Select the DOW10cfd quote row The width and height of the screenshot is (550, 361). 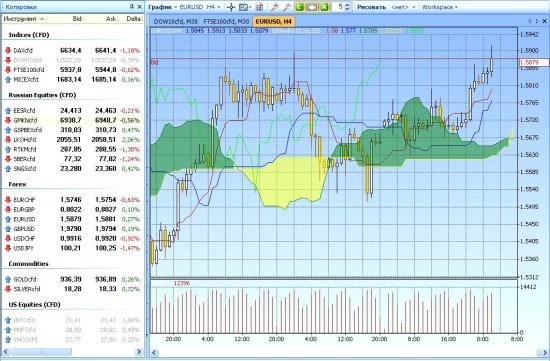pos(72,60)
